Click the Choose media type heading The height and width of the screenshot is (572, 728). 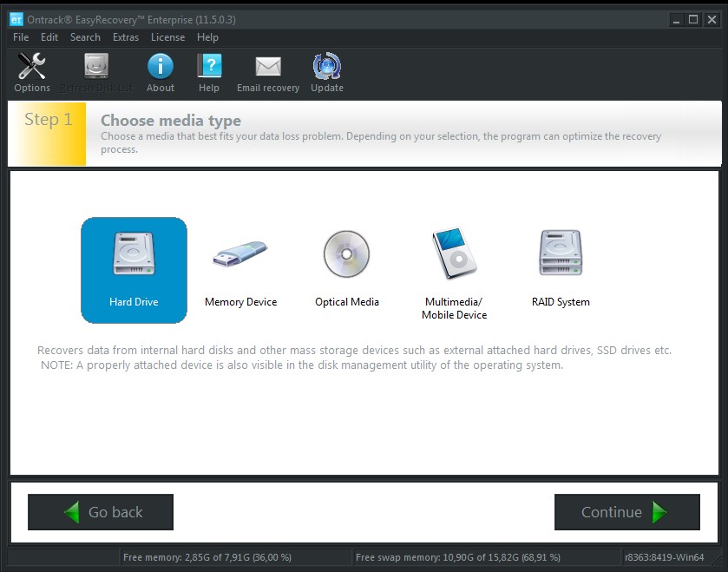pyautogui.click(x=171, y=121)
